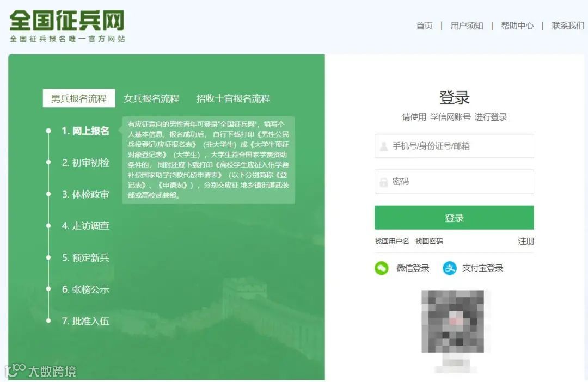Click the lock icon in password field
The height and width of the screenshot is (382, 588).
(x=384, y=182)
